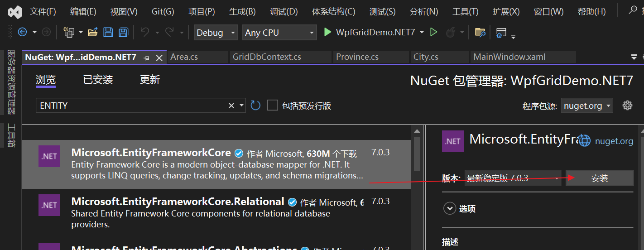The width and height of the screenshot is (644, 250).
Task: Open the 服务器资源管理器 side panel
Action: (11, 82)
